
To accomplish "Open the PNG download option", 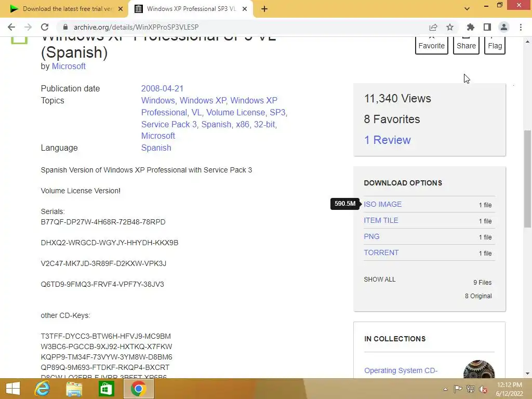I will [x=371, y=236].
